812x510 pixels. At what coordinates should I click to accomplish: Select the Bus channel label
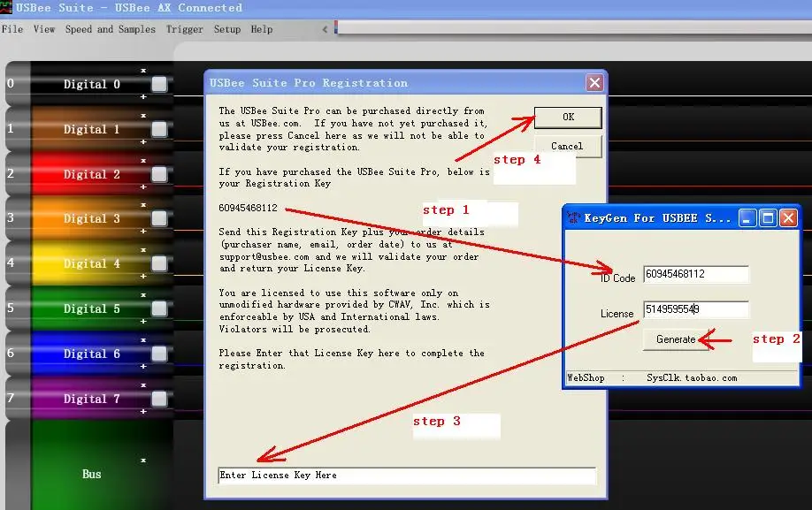pyautogui.click(x=92, y=475)
